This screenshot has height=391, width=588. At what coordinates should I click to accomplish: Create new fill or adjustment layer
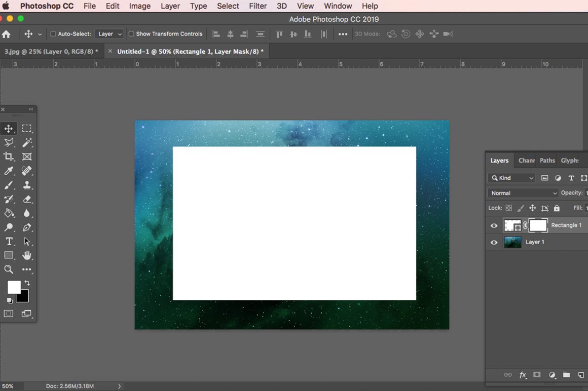pyautogui.click(x=552, y=375)
